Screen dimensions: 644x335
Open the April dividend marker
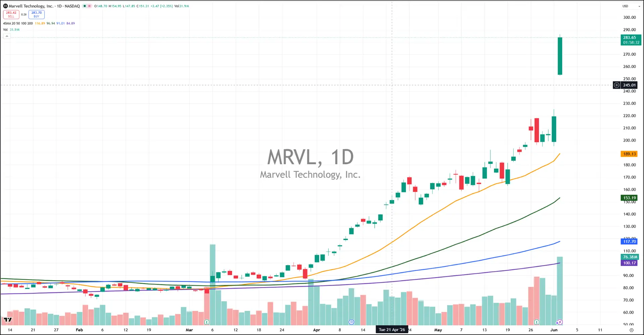(351, 322)
